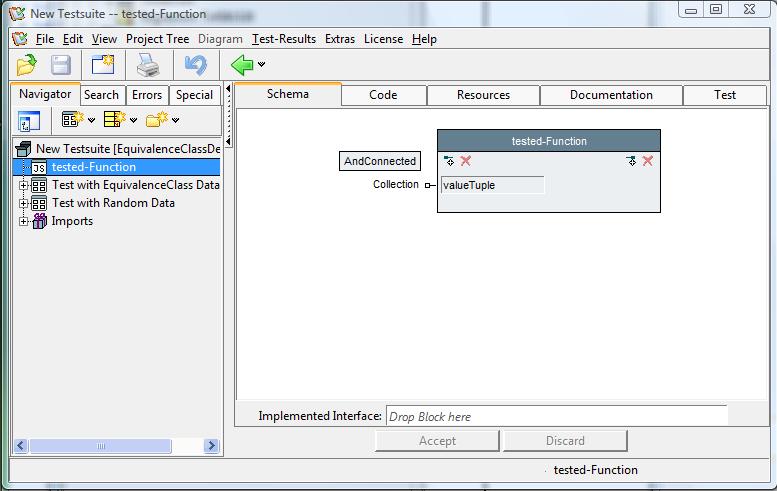Open the new folder dropdown in Navigator
Image resolution: width=777 pixels, height=491 pixels.
pyautogui.click(x=175, y=121)
